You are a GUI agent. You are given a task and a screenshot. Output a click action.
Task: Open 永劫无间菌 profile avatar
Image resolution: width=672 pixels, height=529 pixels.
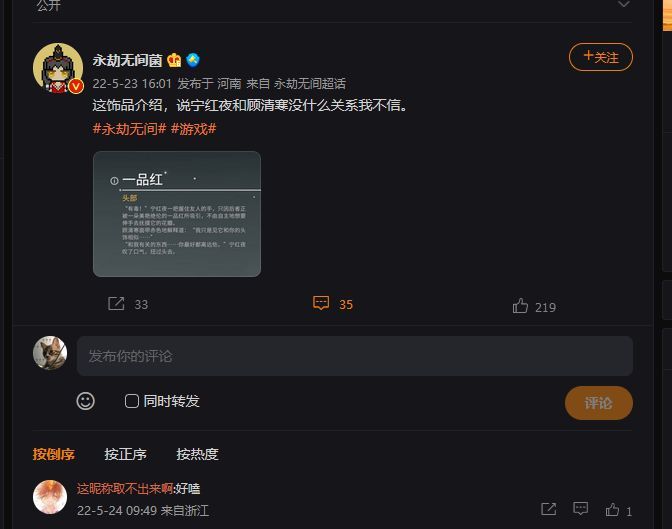[x=57, y=67]
